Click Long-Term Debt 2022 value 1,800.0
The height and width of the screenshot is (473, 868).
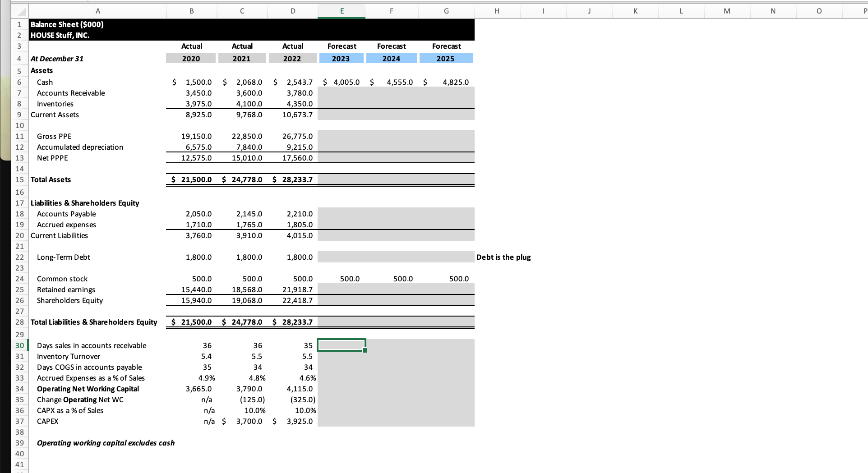coord(300,257)
